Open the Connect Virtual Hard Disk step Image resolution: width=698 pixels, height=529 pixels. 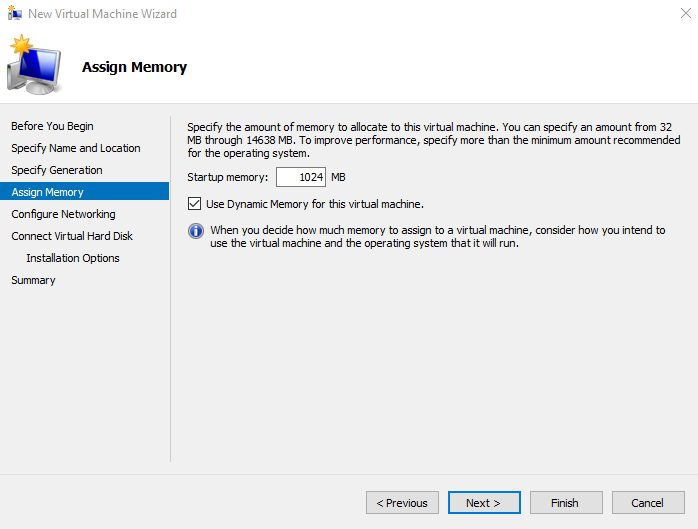[x=72, y=236]
